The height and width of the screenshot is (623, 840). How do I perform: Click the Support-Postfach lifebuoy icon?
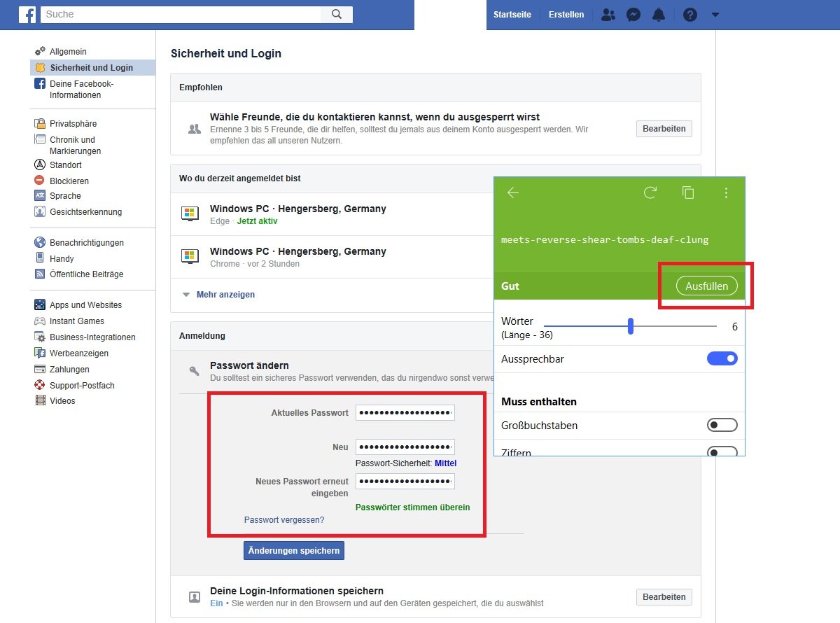[40, 385]
